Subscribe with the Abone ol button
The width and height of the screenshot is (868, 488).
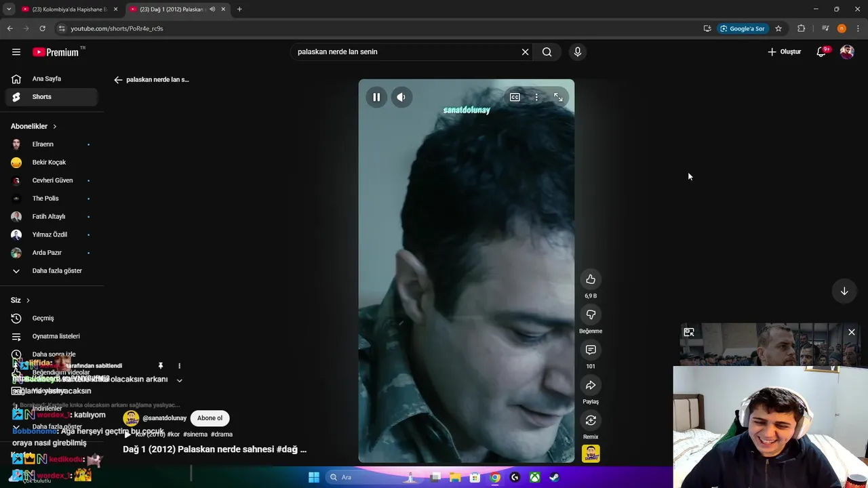210,418
